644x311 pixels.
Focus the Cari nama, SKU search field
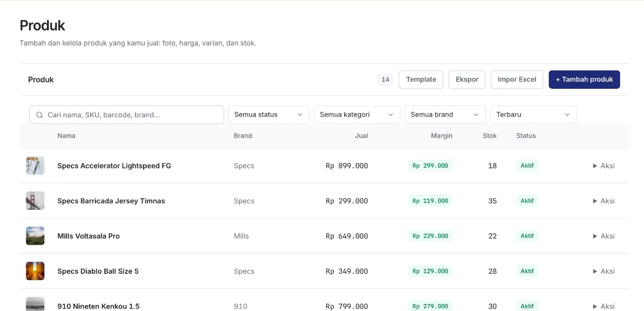[126, 115]
